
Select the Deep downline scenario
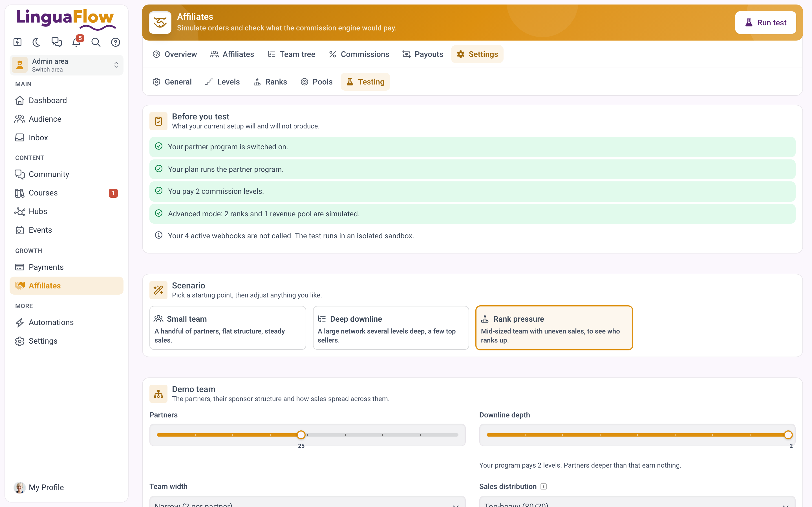pos(391,328)
